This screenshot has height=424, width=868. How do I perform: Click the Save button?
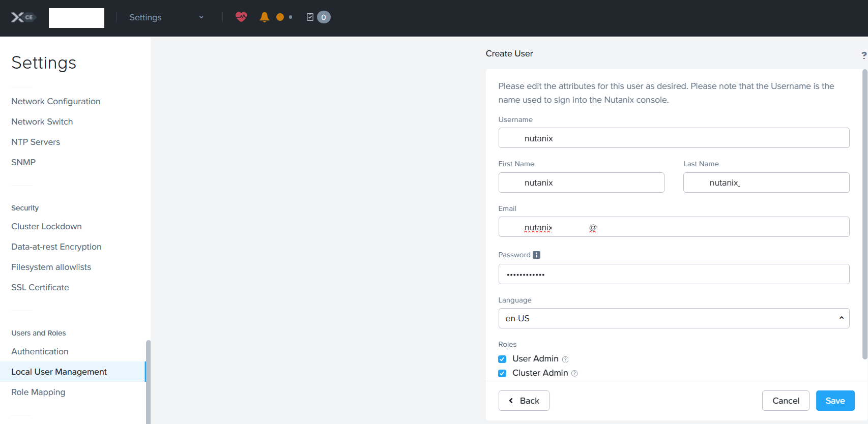tap(835, 401)
